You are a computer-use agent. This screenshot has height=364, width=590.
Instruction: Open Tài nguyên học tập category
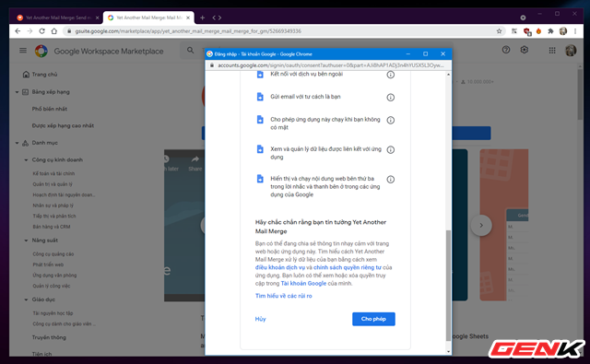click(x=53, y=313)
